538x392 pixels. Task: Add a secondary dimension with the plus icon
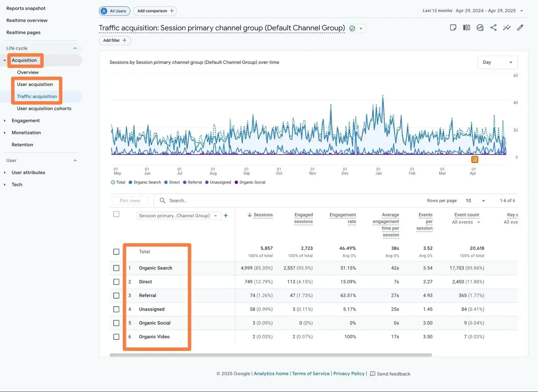(226, 216)
